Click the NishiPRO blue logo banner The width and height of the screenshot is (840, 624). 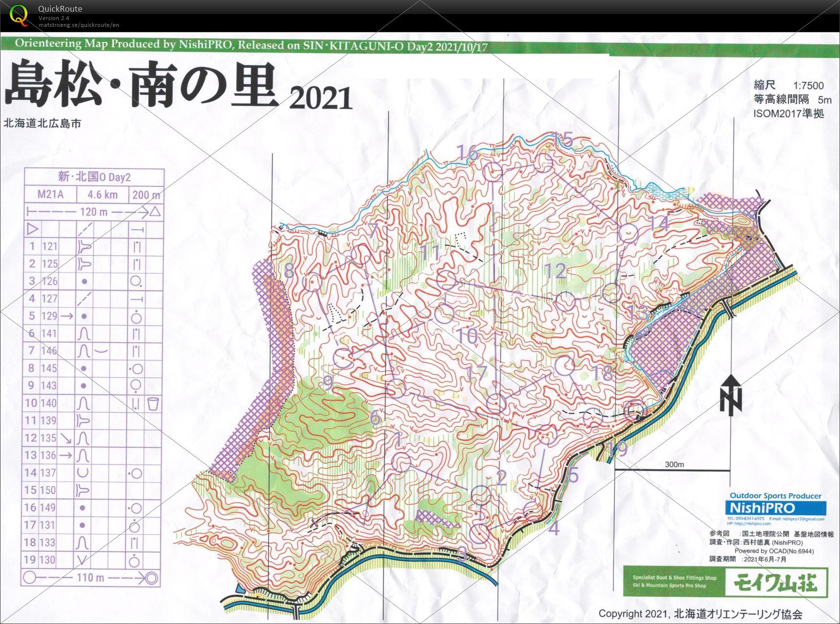point(776,507)
